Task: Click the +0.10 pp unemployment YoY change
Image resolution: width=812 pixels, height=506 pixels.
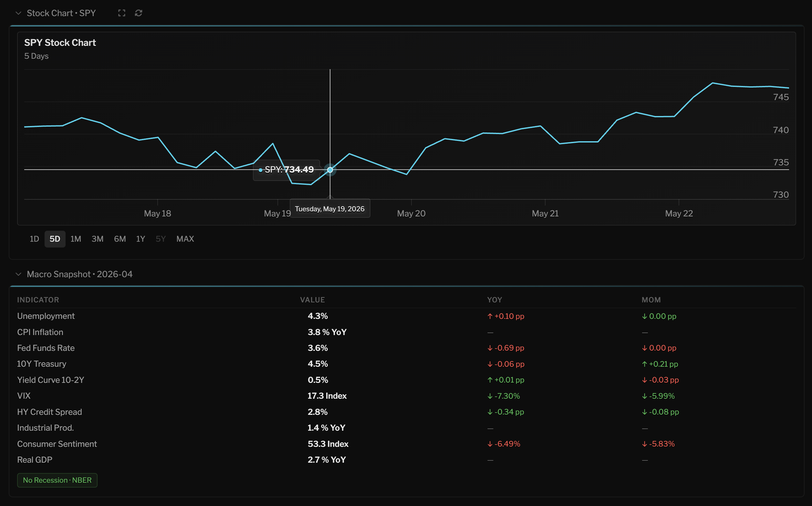Action: 506,316
